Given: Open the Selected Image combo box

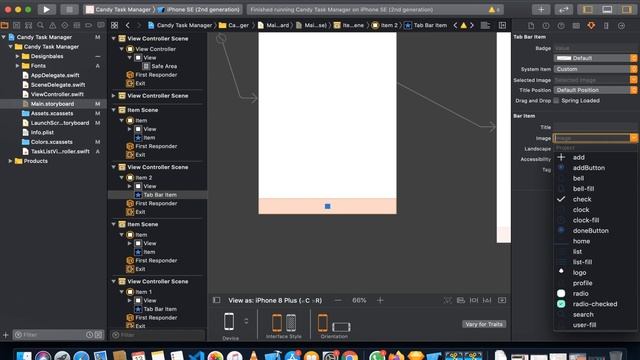Looking at the screenshot, I should (596, 80).
